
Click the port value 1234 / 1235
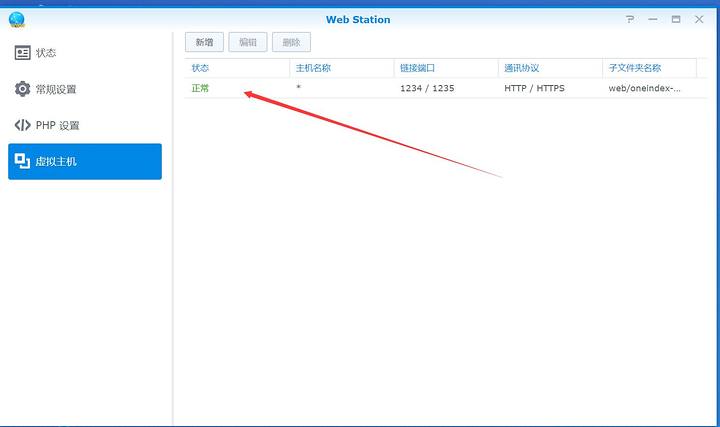[427, 88]
